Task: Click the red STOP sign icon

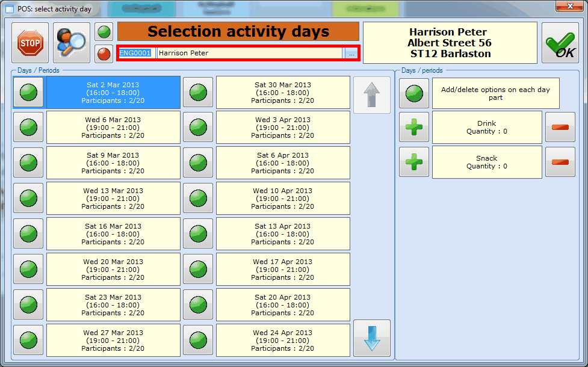Action: click(29, 43)
